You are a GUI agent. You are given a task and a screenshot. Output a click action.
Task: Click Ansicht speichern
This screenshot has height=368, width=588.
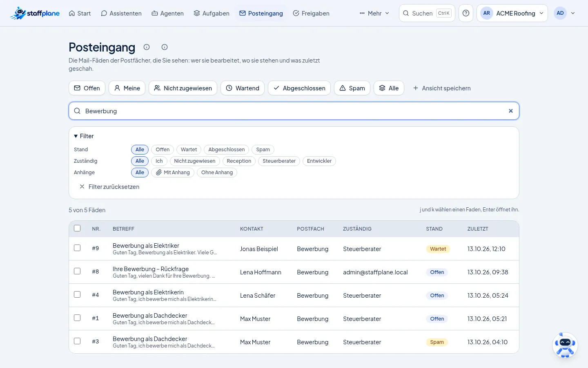click(442, 88)
